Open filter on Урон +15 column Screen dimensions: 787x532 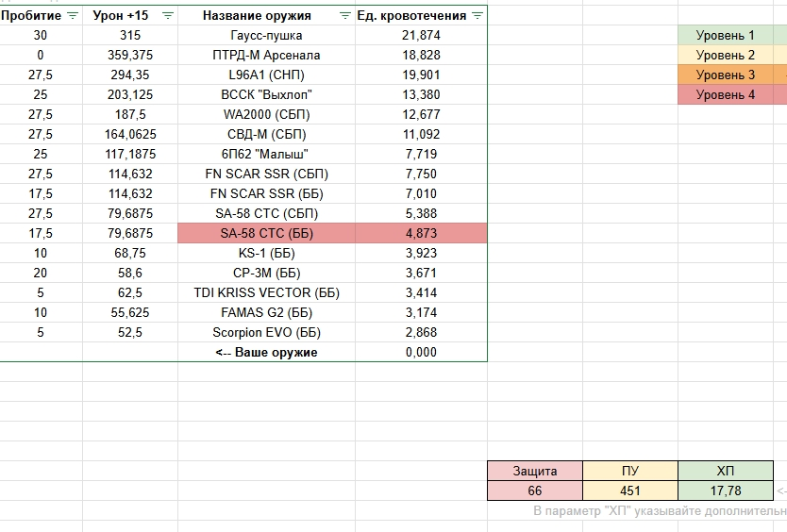168,16
